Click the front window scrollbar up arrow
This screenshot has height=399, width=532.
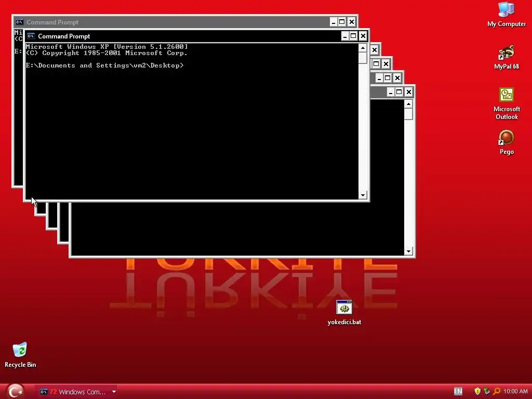363,48
